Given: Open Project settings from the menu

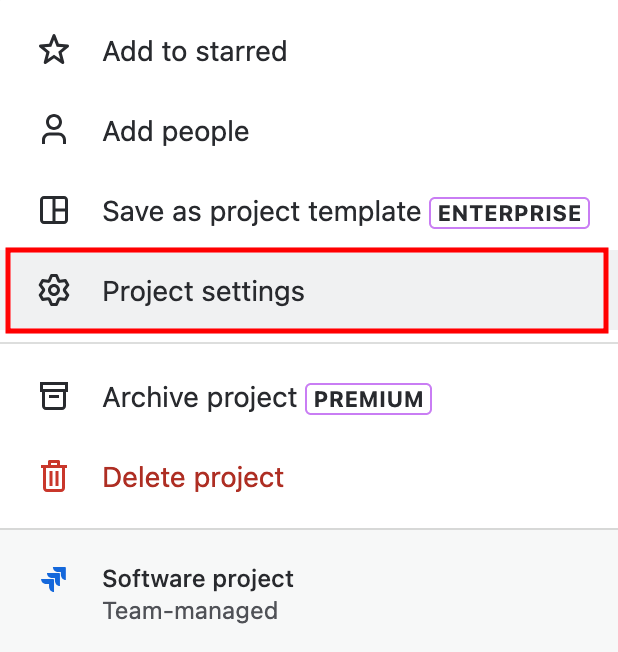Looking at the screenshot, I should (203, 291).
